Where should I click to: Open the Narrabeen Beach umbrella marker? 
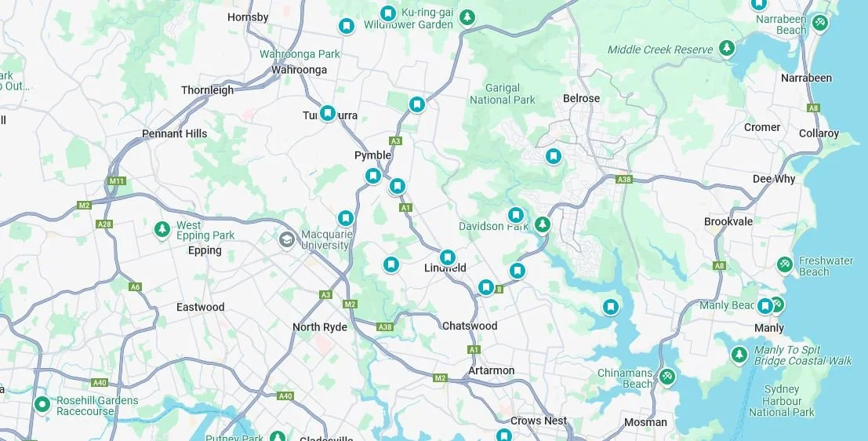(819, 24)
